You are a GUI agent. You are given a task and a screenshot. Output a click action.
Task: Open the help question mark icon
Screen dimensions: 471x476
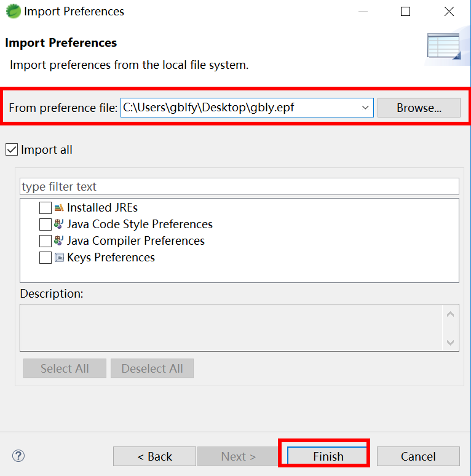[18, 456]
